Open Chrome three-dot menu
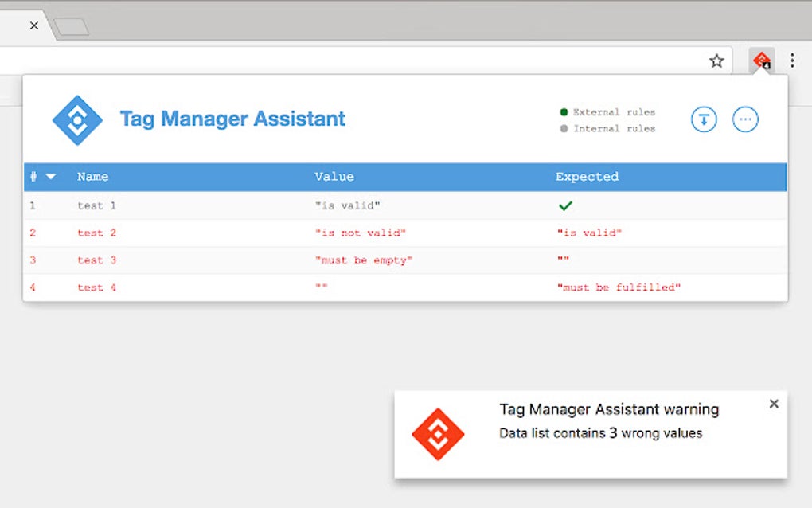The height and width of the screenshot is (508, 812). coord(792,61)
